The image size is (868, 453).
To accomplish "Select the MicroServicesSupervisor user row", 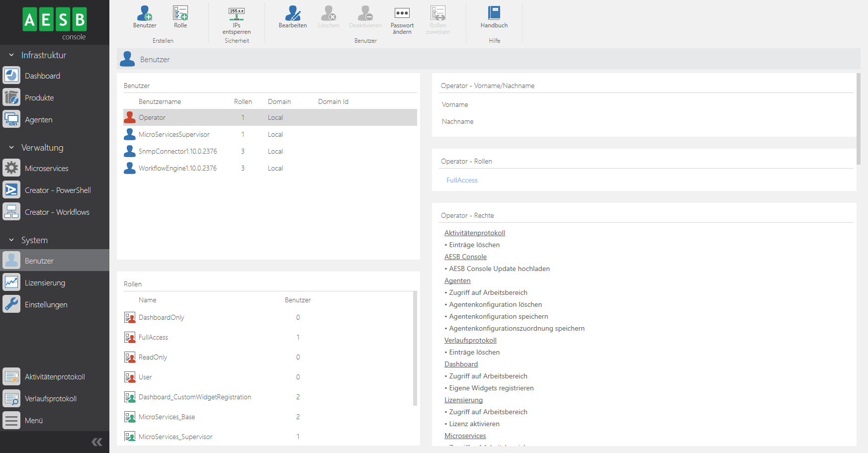I will (174, 135).
